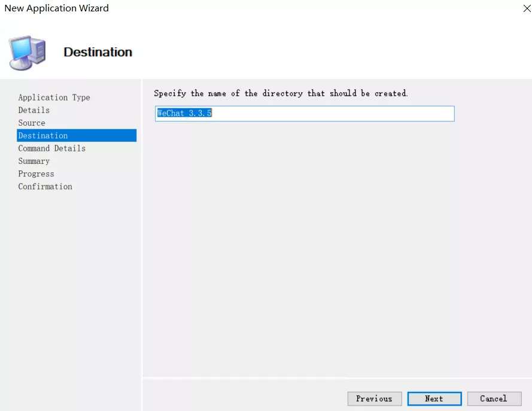The height and width of the screenshot is (411, 532).
Task: Select the Summary step in the sidebar
Action: pyautogui.click(x=34, y=161)
